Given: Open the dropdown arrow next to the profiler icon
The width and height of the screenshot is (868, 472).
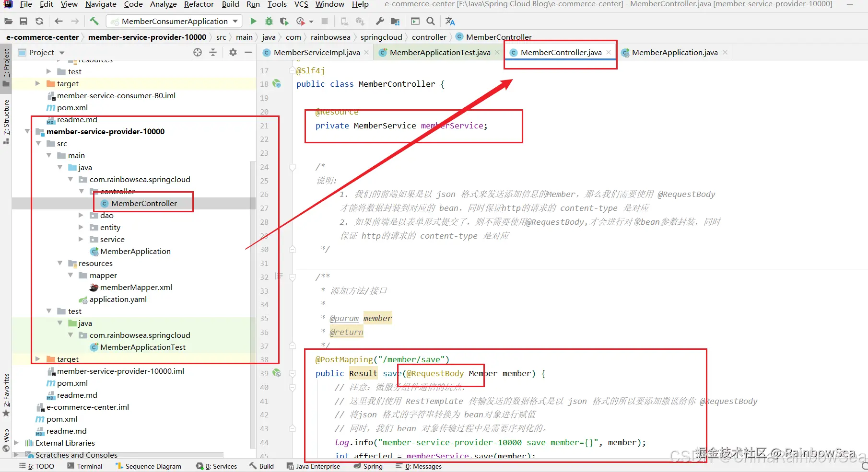Looking at the screenshot, I should (x=311, y=22).
